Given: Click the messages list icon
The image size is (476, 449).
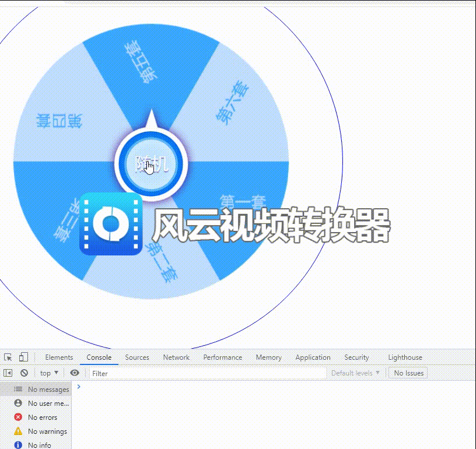Looking at the screenshot, I should tap(18, 389).
